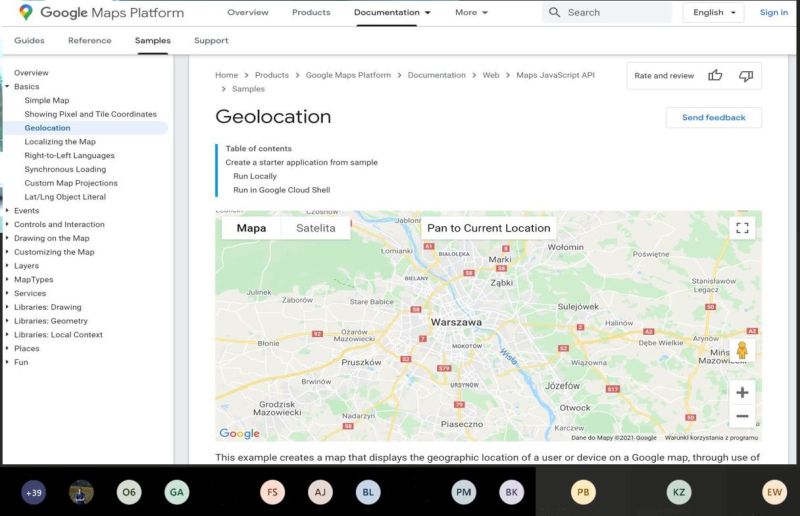This screenshot has width=800, height=516.
Task: Switch map to Mapa view
Action: coord(252,228)
